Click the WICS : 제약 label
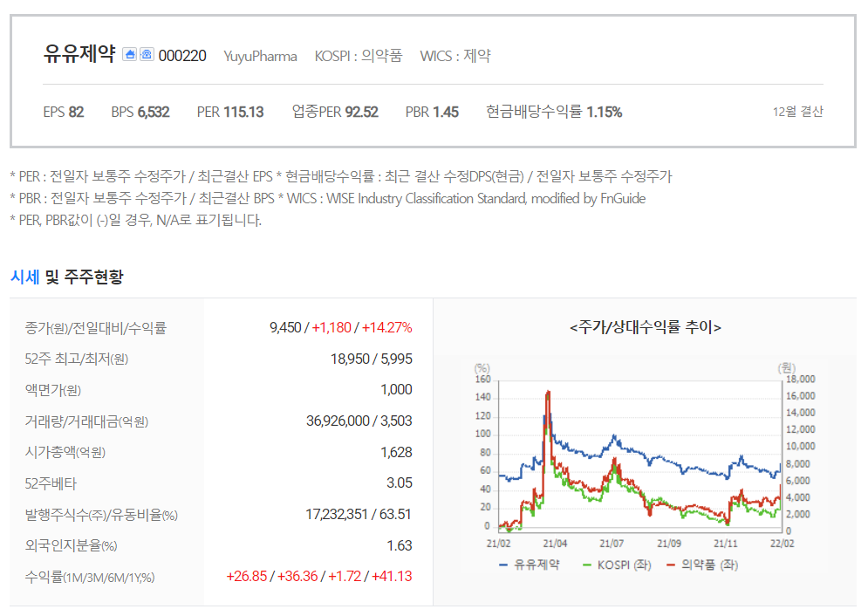This screenshot has height=616, width=868. click(x=455, y=56)
